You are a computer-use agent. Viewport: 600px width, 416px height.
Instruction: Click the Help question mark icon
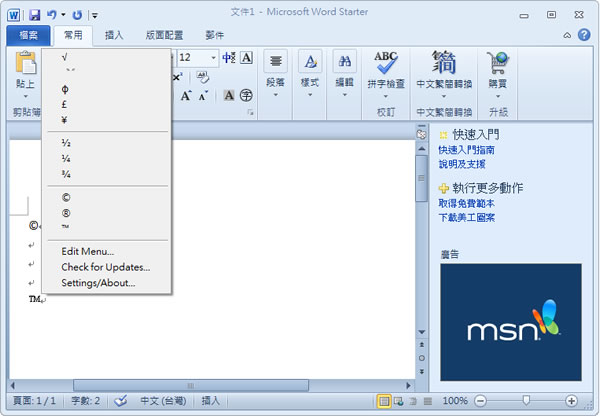coord(584,35)
